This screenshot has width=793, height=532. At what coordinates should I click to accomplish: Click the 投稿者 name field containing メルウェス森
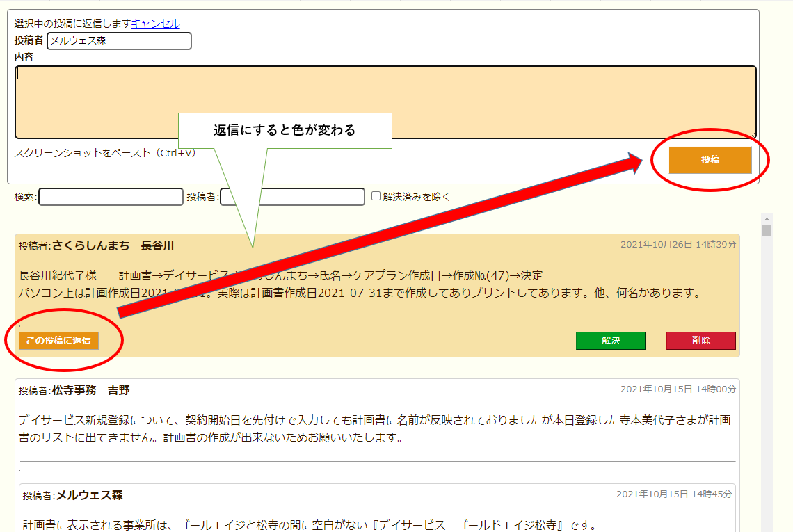coord(119,41)
